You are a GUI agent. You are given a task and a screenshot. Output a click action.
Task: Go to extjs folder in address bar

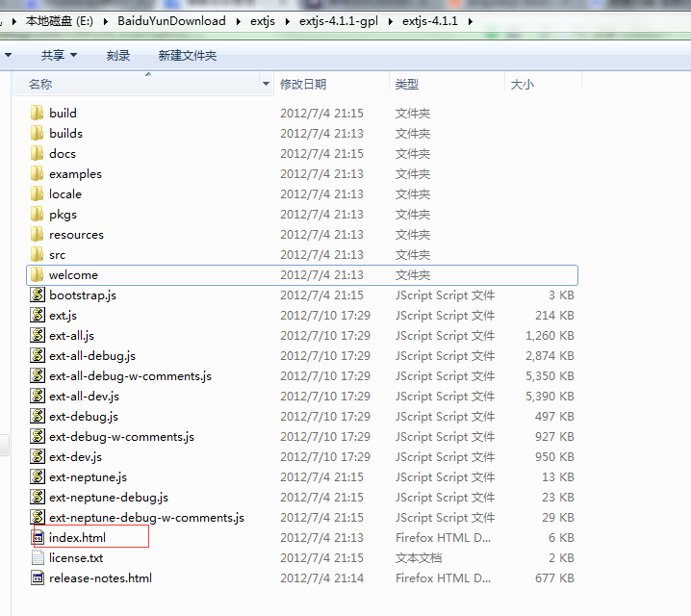click(x=263, y=21)
